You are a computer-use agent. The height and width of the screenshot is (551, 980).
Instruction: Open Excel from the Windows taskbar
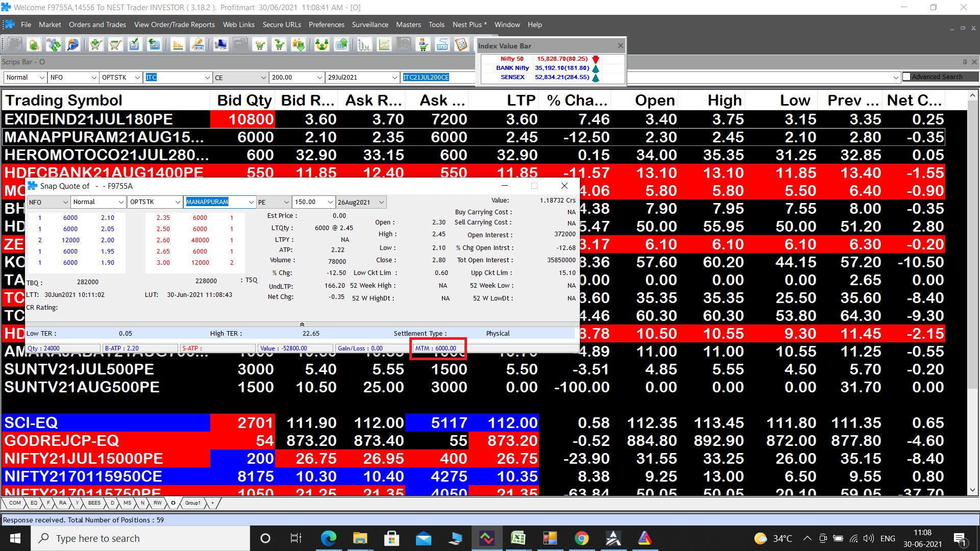[518, 538]
